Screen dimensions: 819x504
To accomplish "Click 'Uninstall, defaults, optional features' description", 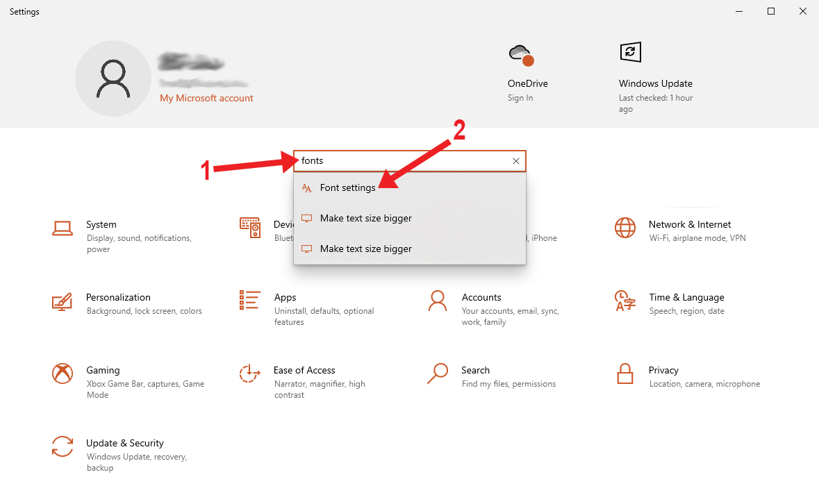I will [x=324, y=317].
